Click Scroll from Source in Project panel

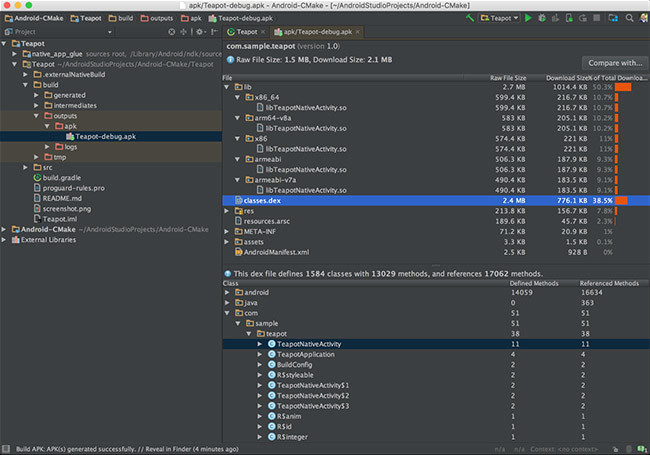pyautogui.click(x=172, y=31)
